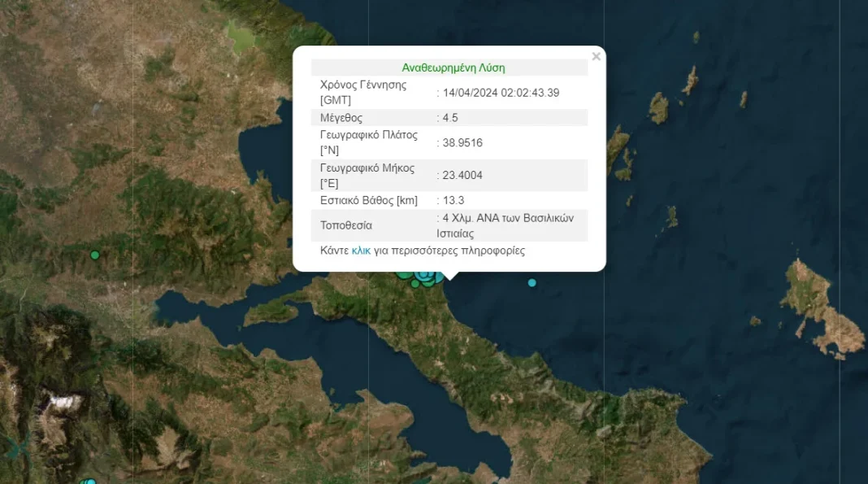This screenshot has width=868, height=484.
Task: Select the isolated cyan marker offshore east
Action: pyautogui.click(x=532, y=283)
